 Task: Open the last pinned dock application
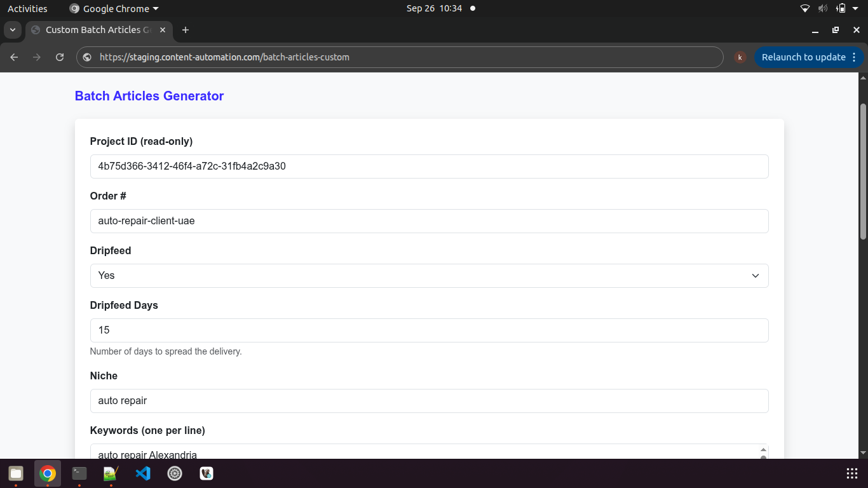tap(207, 473)
